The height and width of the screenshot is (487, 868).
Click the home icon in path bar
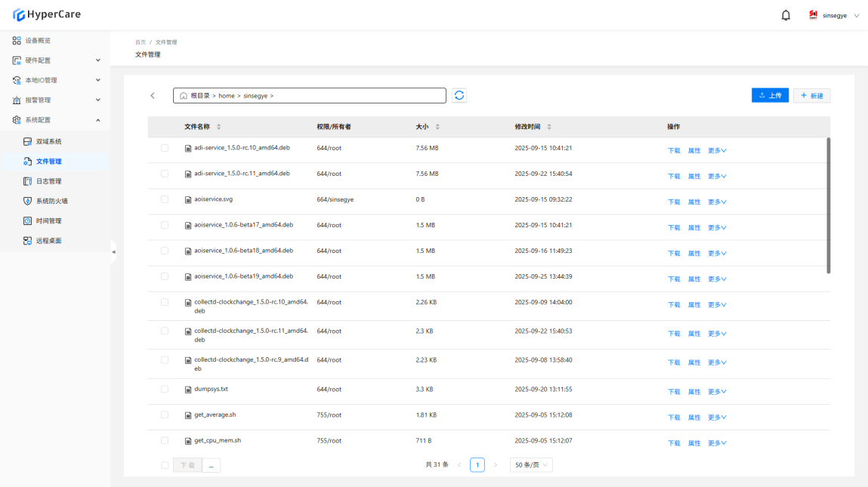coord(183,96)
